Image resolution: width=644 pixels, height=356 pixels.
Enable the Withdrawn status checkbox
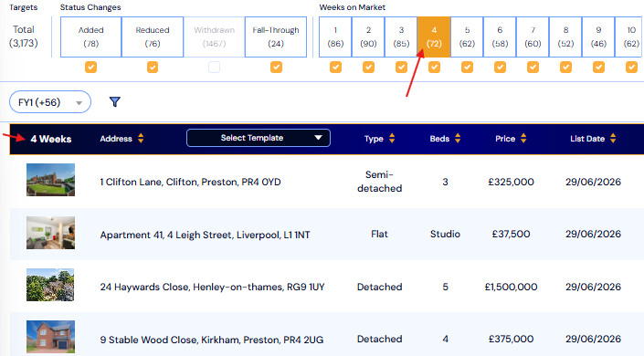tap(214, 67)
